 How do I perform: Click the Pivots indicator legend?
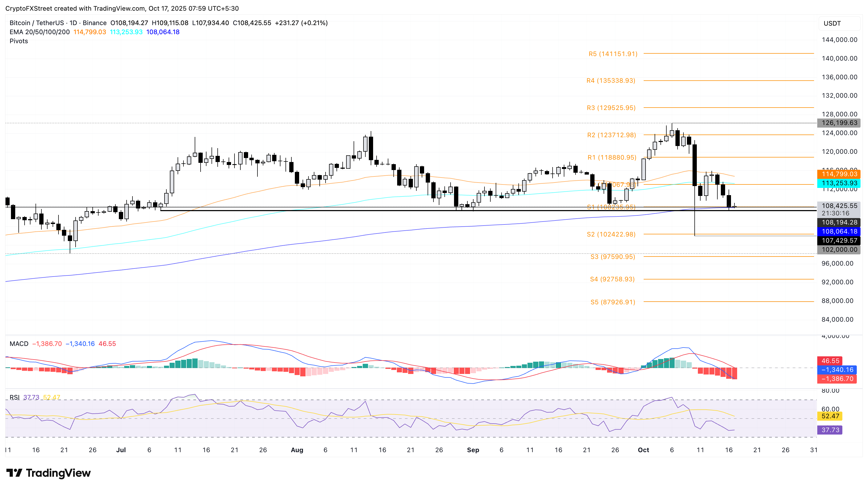18,41
